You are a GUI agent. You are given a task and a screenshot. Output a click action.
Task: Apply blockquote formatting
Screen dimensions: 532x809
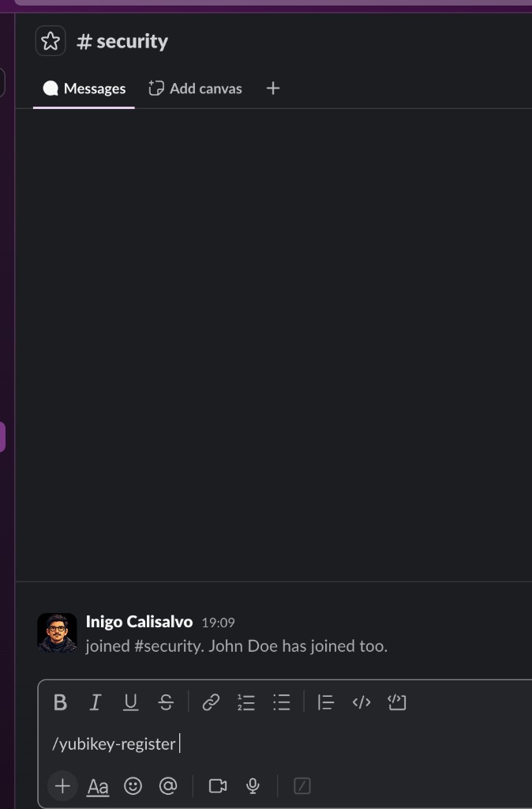(326, 702)
